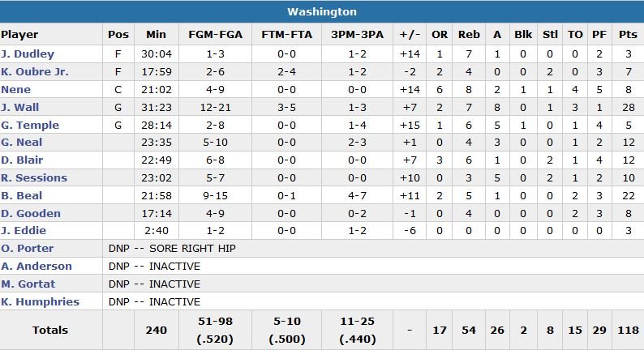This screenshot has width=644, height=350.
Task: Select B. Beal's player link
Action: [x=22, y=196]
